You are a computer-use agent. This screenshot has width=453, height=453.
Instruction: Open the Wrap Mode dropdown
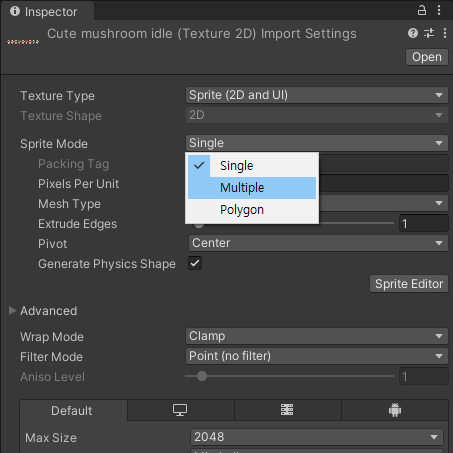317,336
